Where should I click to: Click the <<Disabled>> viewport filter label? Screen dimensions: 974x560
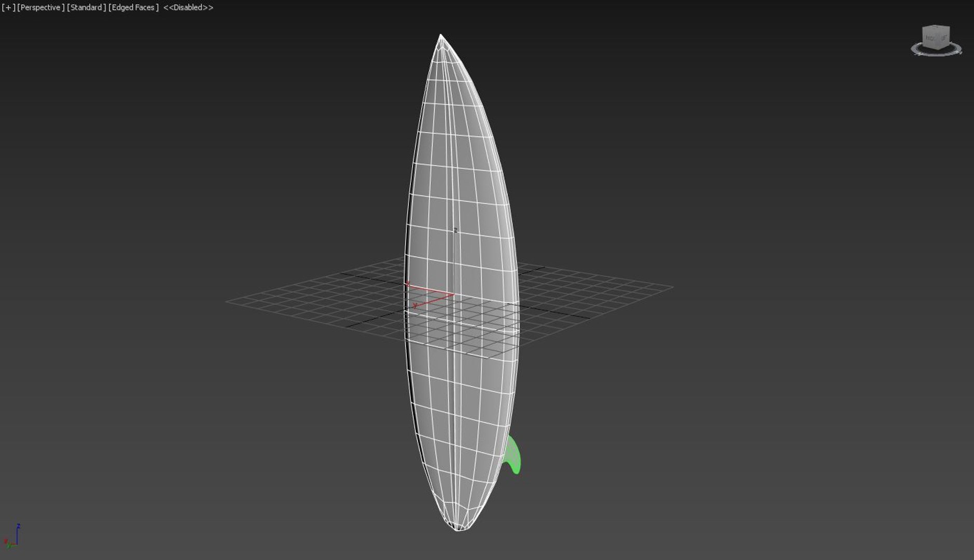[x=188, y=7]
